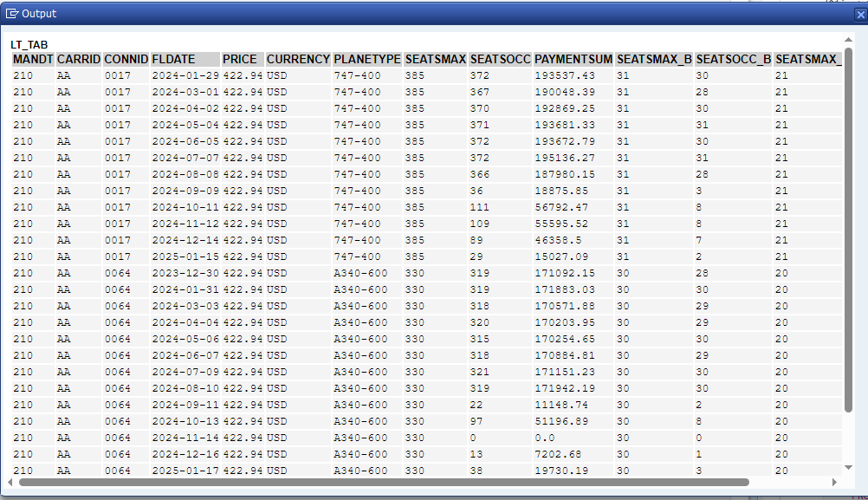Image resolution: width=868 pixels, height=500 pixels.
Task: Click payment sum 171942.19
Action: click(x=565, y=389)
